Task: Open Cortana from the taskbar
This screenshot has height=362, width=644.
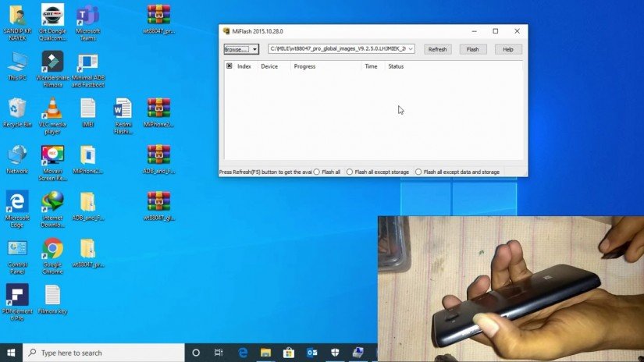Action: pyautogui.click(x=196, y=353)
